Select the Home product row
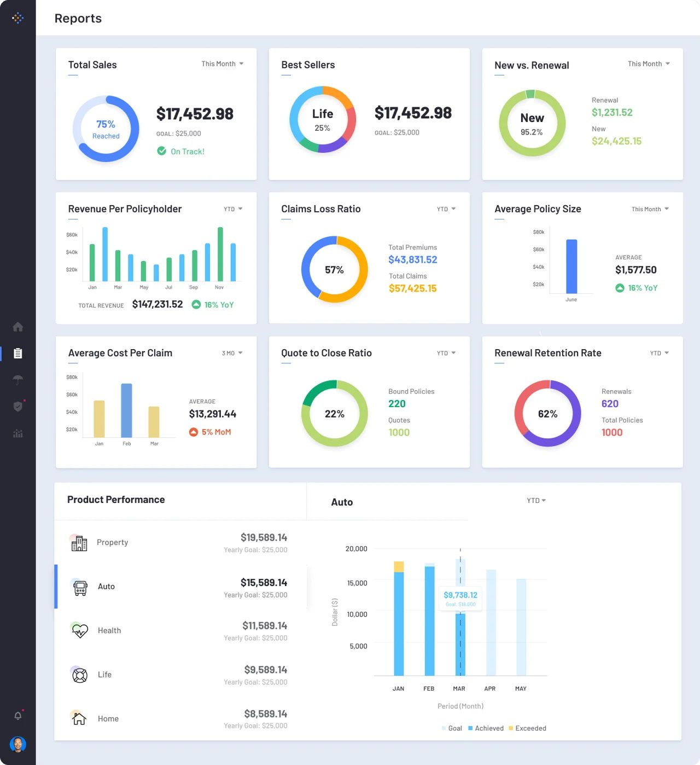 pos(180,719)
